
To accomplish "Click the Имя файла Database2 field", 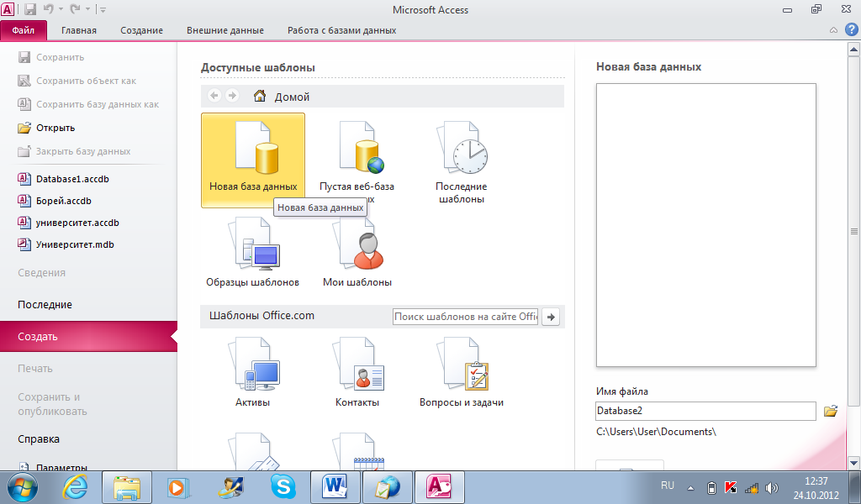I will tap(705, 411).
